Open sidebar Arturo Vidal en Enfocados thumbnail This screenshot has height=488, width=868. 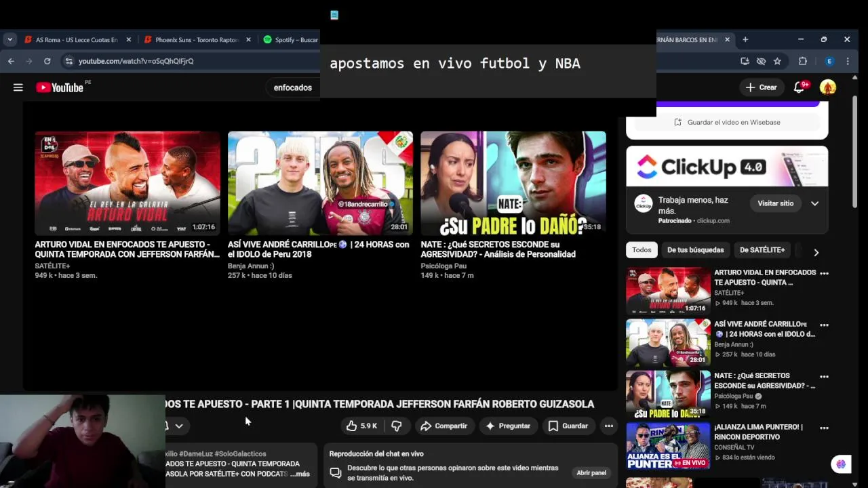(x=668, y=291)
